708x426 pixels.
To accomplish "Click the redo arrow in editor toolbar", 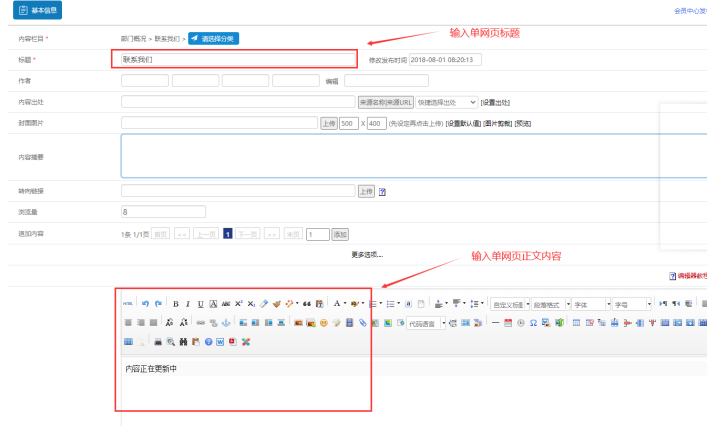I will [x=158, y=303].
